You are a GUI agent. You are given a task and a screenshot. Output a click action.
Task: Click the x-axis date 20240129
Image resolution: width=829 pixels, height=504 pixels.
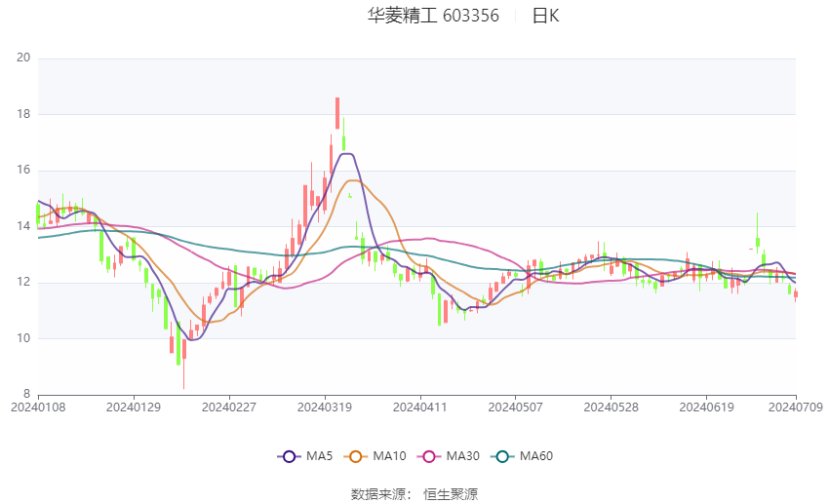point(134,407)
